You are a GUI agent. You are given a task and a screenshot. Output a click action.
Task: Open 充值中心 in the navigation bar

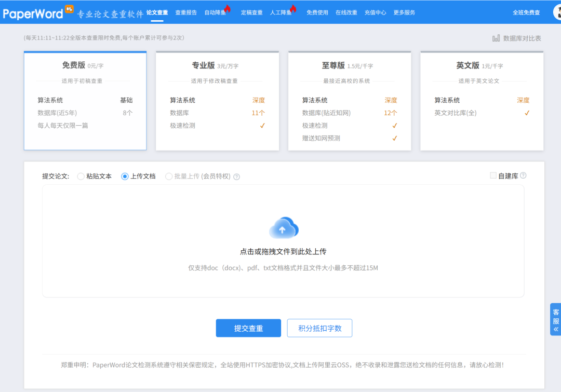(x=375, y=12)
